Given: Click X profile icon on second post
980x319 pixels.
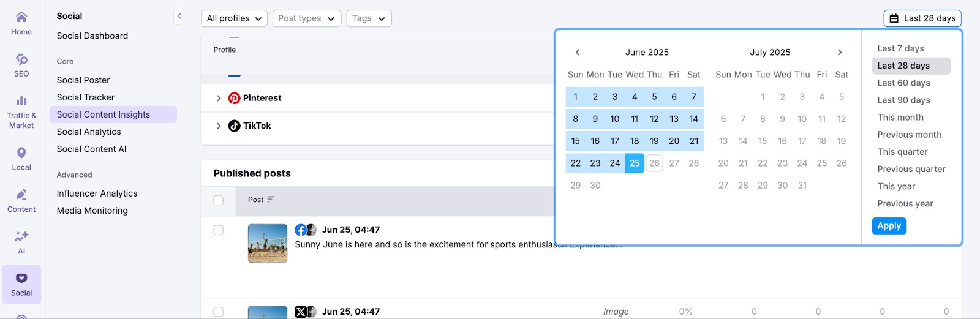Looking at the screenshot, I should [x=300, y=312].
